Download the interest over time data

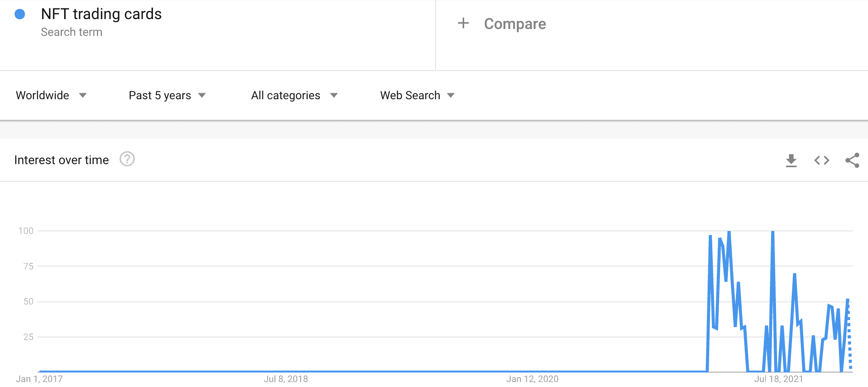pos(791,161)
